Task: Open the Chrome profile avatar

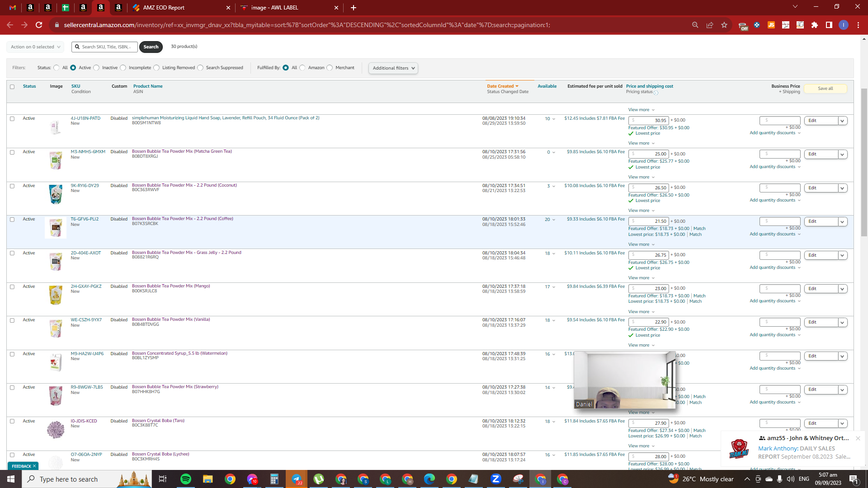Action: click(x=844, y=25)
